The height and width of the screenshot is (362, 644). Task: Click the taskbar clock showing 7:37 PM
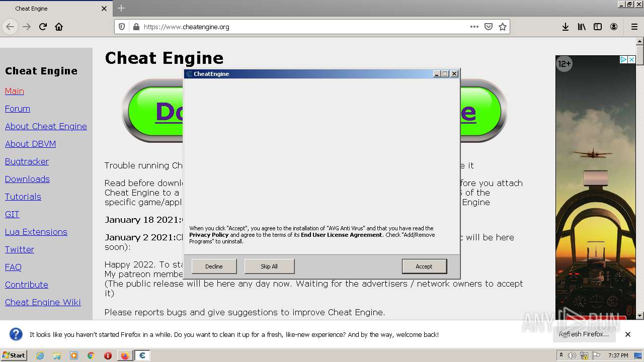pyautogui.click(x=618, y=355)
